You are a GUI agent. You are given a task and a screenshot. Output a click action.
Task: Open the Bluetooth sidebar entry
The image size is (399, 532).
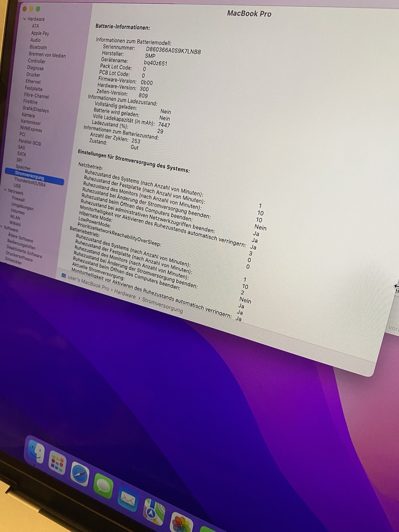click(x=38, y=48)
